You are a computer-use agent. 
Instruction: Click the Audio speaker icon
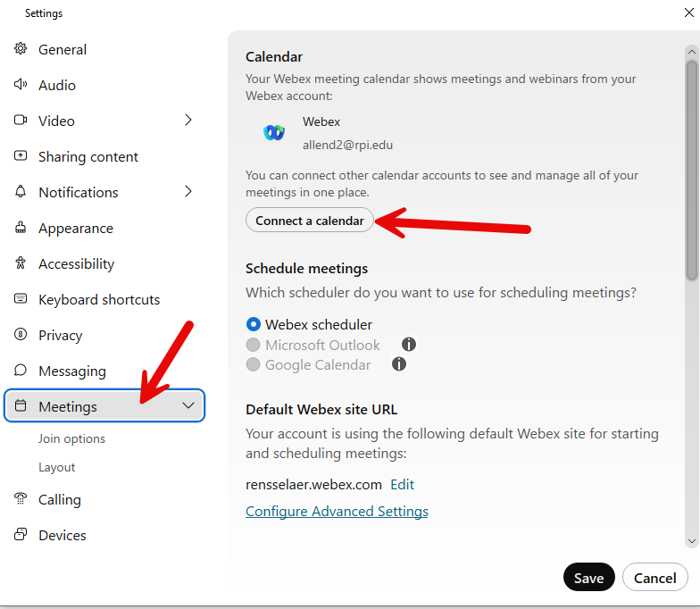(x=21, y=85)
